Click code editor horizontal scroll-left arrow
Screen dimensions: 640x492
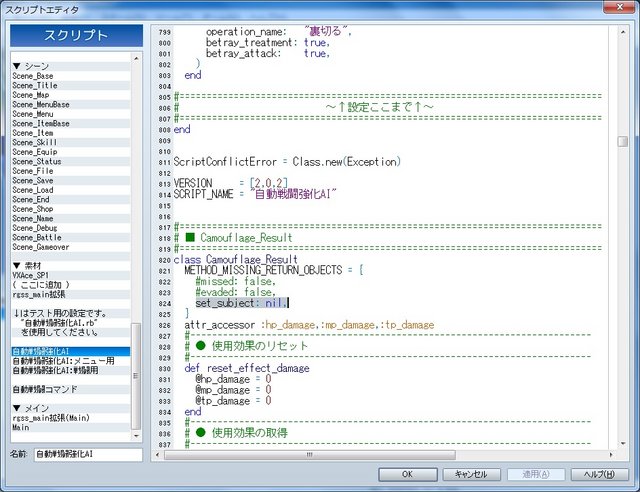pyautogui.click(x=158, y=454)
